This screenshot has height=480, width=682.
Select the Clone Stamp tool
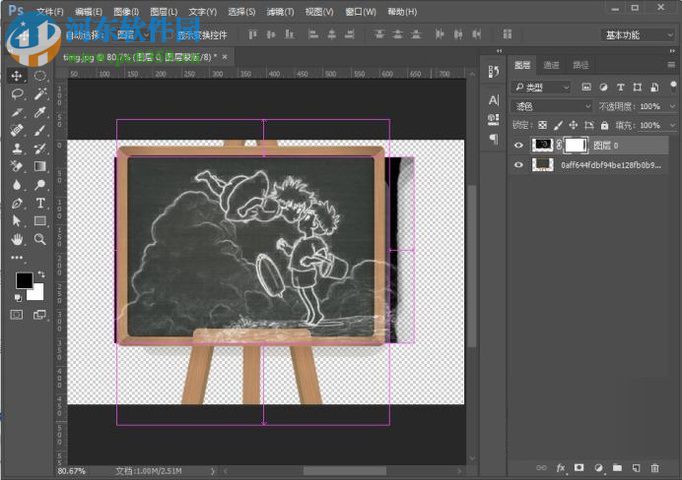coord(17,148)
